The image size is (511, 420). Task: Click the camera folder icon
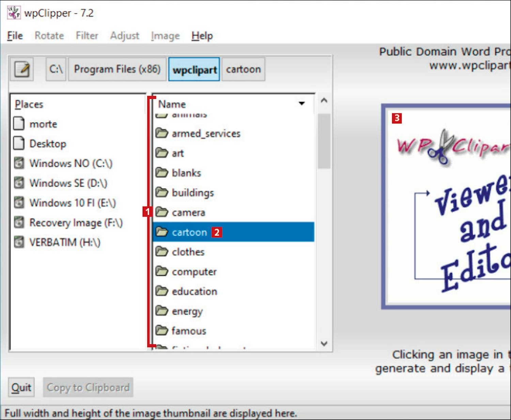[x=162, y=212]
